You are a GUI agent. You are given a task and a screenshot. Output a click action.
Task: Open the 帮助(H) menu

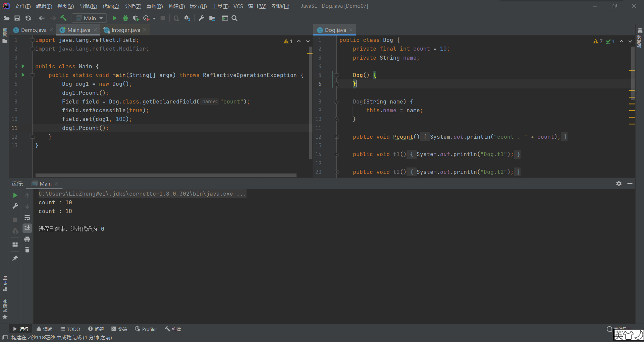280,6
